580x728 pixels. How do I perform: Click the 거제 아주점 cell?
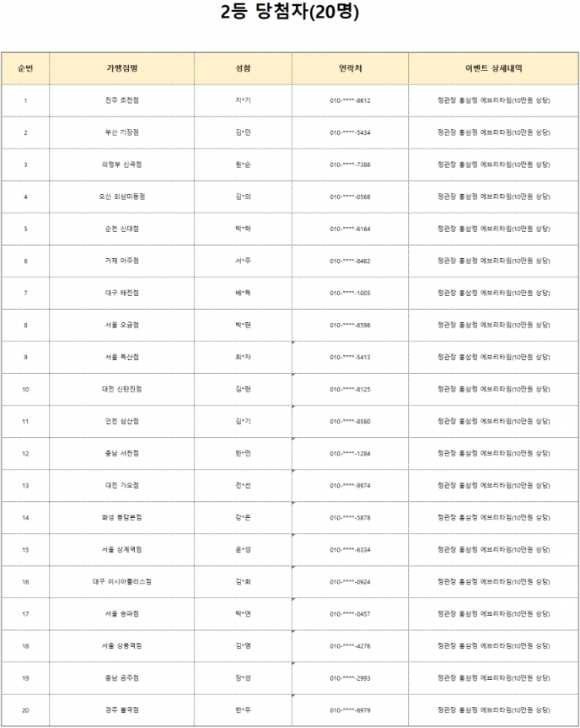pos(121,261)
